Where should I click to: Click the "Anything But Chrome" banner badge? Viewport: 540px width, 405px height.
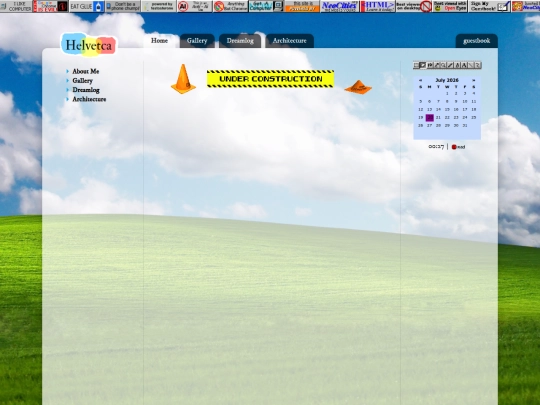click(x=230, y=6)
